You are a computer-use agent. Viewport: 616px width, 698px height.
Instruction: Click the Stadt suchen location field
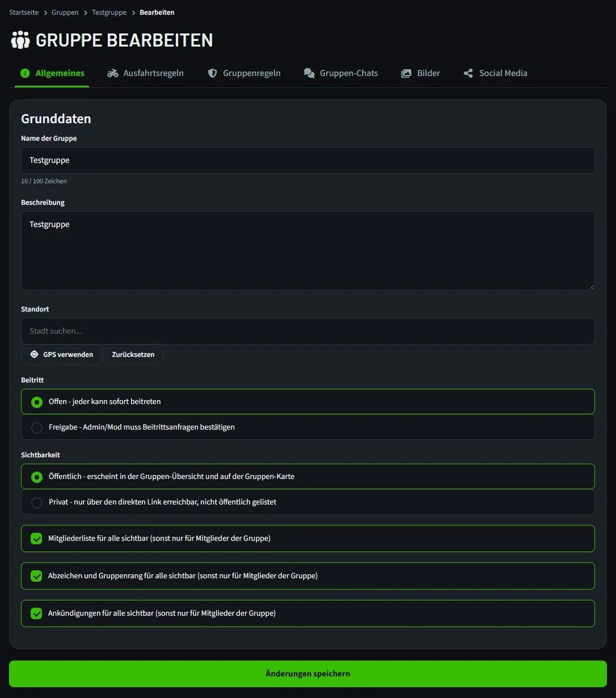(x=308, y=331)
